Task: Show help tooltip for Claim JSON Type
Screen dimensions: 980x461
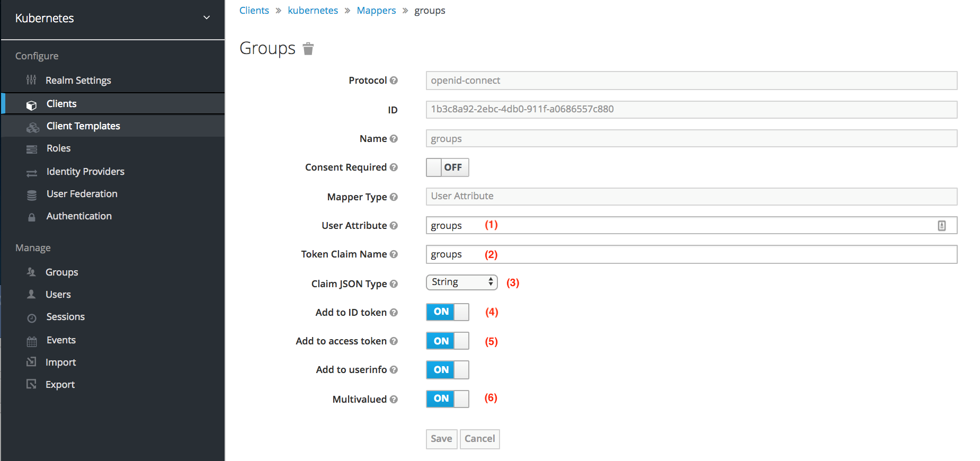Action: (x=394, y=284)
